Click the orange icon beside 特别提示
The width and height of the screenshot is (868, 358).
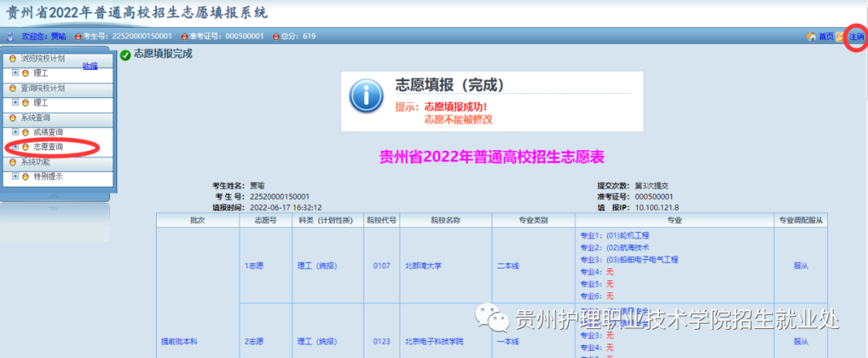pos(26,176)
